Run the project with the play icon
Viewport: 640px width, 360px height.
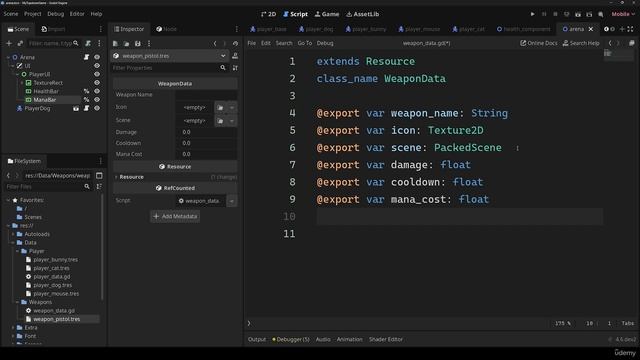[x=532, y=14]
